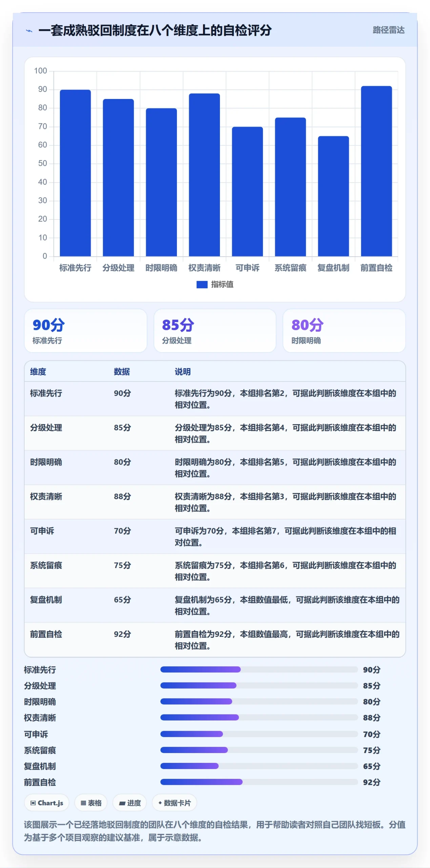
Task: Click the 分级处理 bar in the chart
Action: (x=118, y=178)
